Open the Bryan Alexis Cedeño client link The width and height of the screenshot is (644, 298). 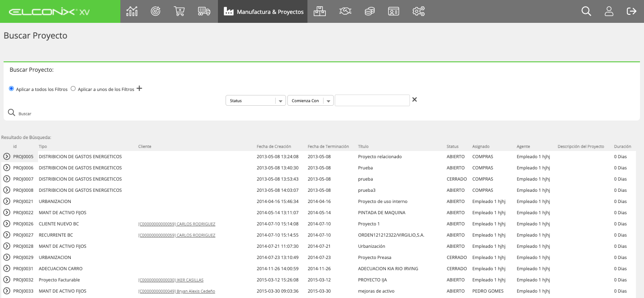click(177, 291)
